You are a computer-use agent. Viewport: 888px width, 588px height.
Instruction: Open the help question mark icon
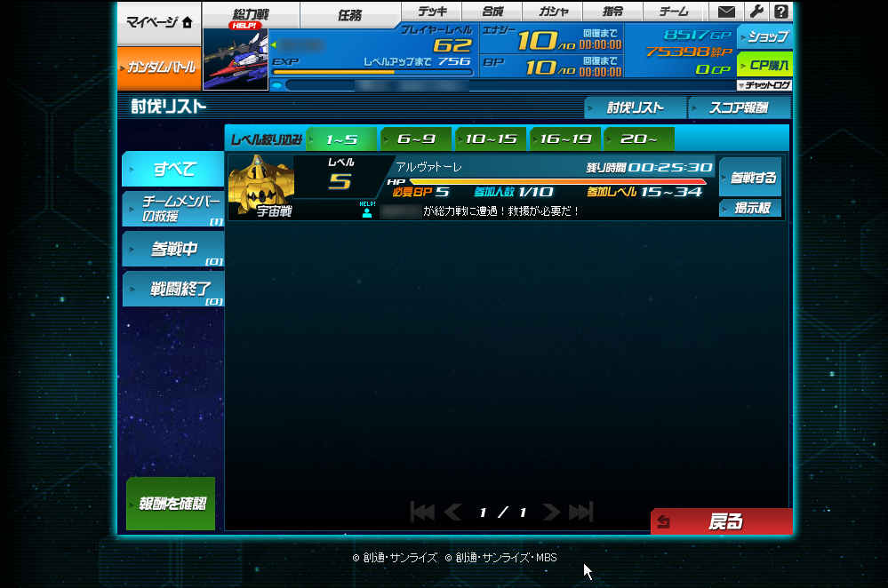tap(781, 12)
